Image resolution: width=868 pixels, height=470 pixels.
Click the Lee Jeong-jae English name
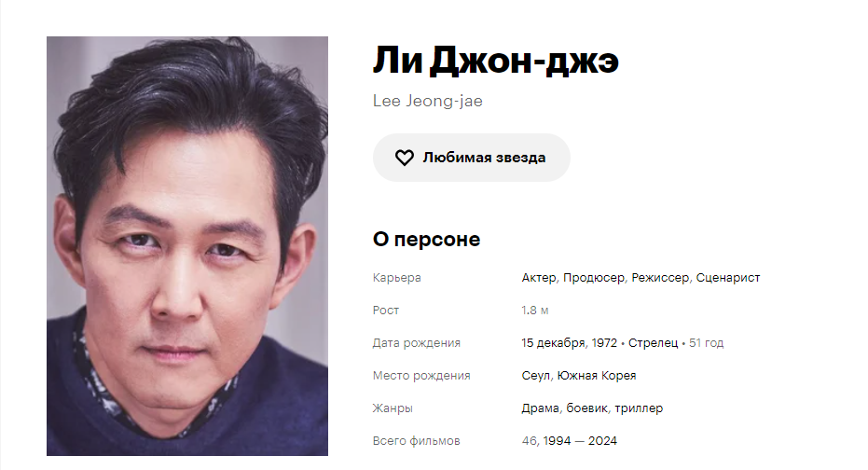click(427, 102)
